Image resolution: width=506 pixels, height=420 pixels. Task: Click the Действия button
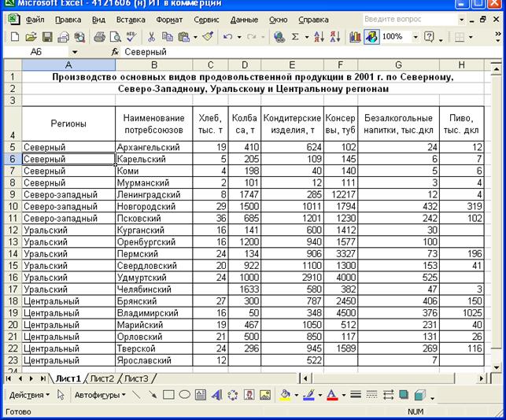click(28, 395)
